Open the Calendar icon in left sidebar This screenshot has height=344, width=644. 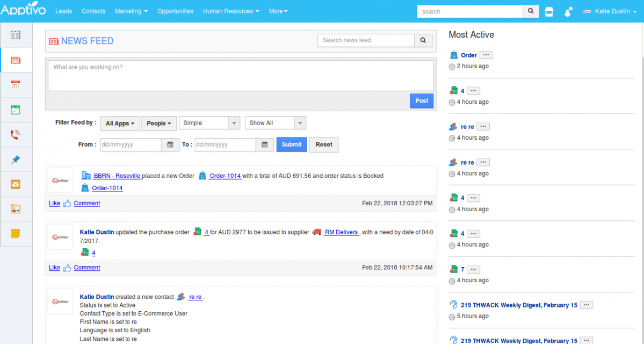click(16, 85)
